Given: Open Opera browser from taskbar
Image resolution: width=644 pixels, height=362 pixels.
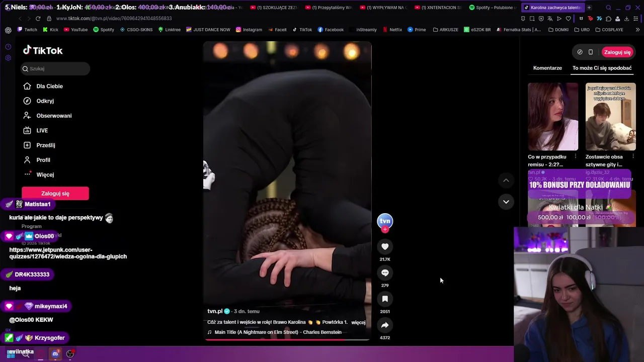Looking at the screenshot, I should [40, 354].
